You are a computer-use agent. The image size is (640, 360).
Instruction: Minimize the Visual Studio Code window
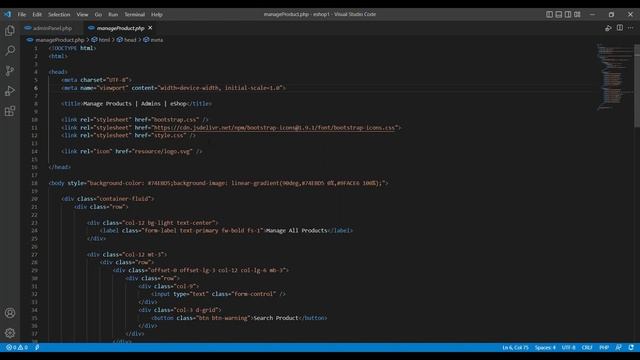(x=592, y=14)
